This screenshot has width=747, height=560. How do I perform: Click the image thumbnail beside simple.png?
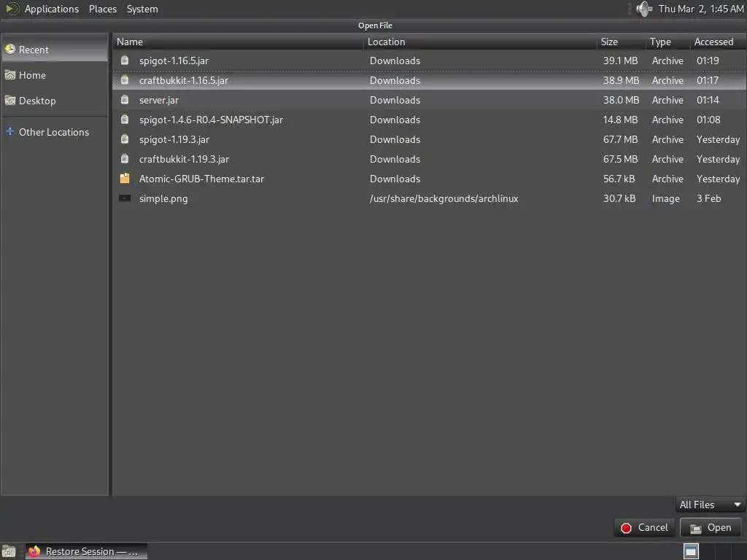pos(125,198)
